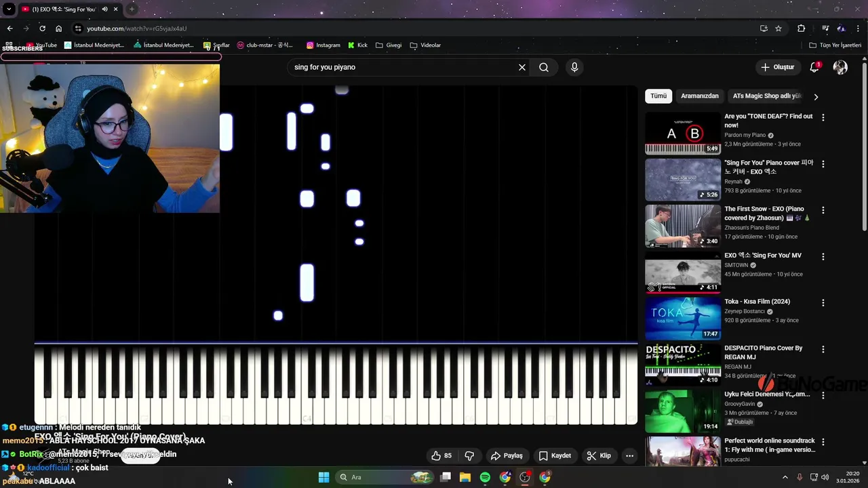This screenshot has width=868, height=488.
Task: Click the Oluştur create button
Action: click(777, 67)
